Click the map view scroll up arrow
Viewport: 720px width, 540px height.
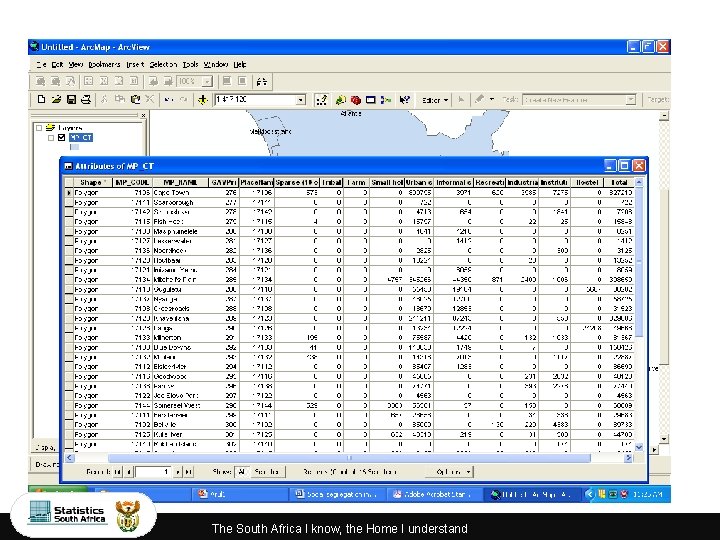tap(664, 116)
